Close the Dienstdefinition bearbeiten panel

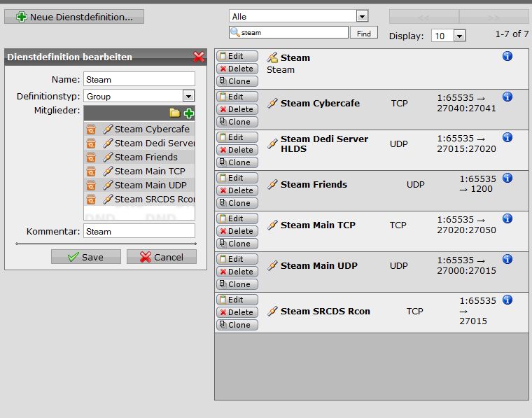click(x=199, y=57)
